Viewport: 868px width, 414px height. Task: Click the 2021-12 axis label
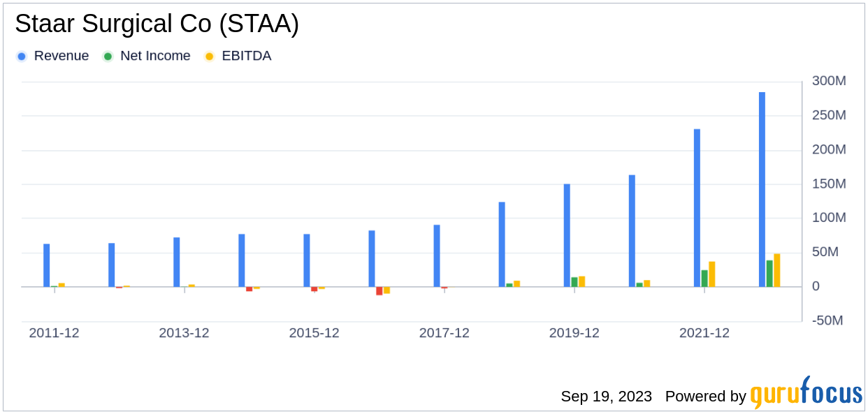[704, 333]
